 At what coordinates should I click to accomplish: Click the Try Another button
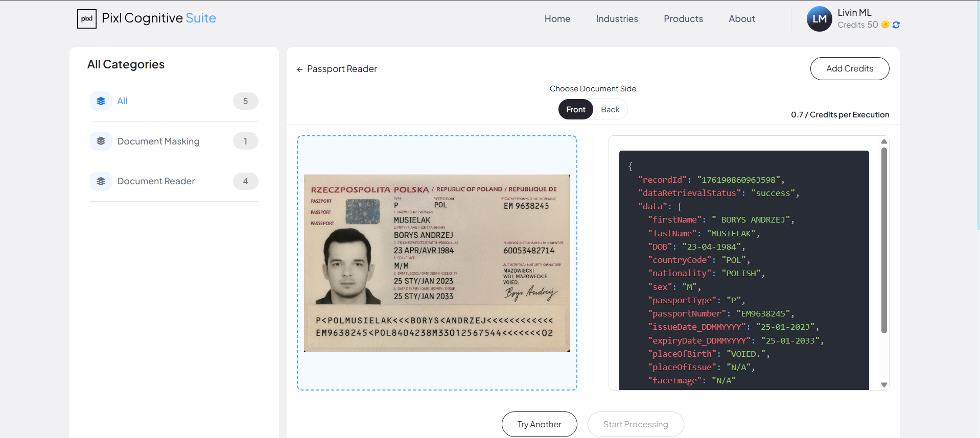tap(539, 424)
